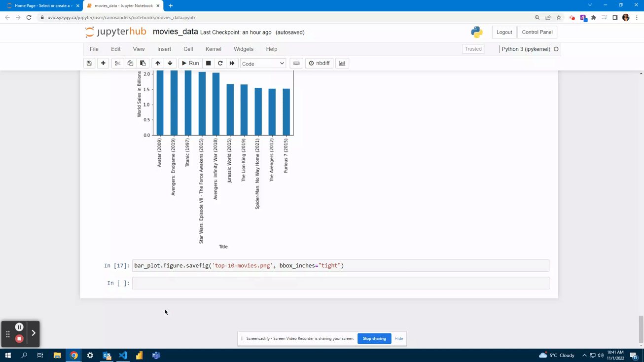Screen dimensions: 644x362
Task: Click the empty code cell
Action: 340,283
